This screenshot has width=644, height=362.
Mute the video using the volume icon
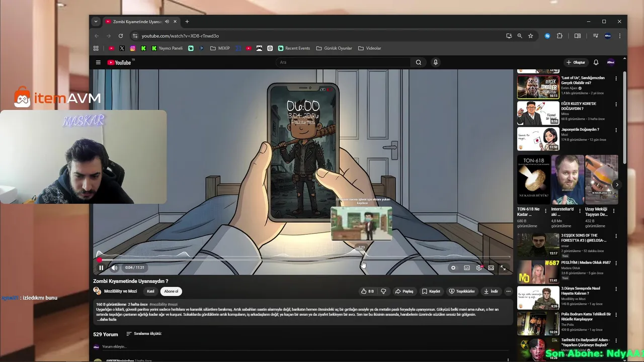tap(114, 267)
